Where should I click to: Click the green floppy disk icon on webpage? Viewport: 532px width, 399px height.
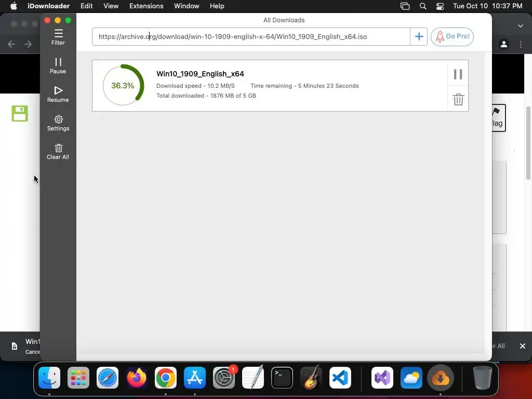(20, 113)
